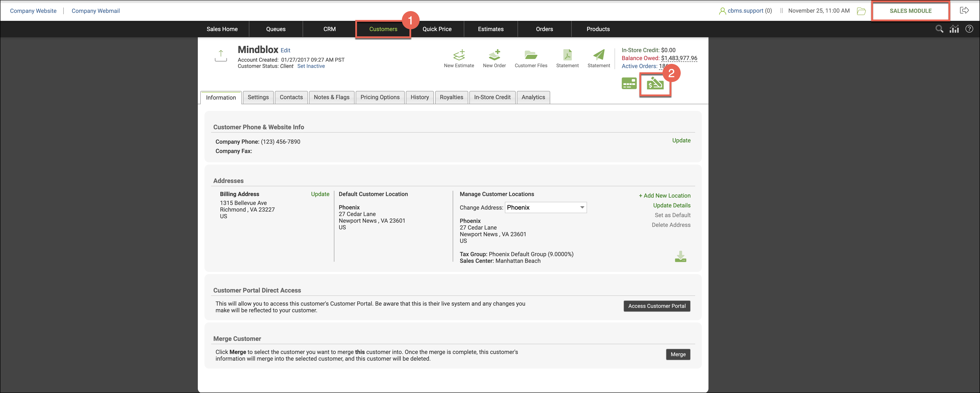Click the search magnifier icon in the nav bar
The image size is (980, 393).
939,29
